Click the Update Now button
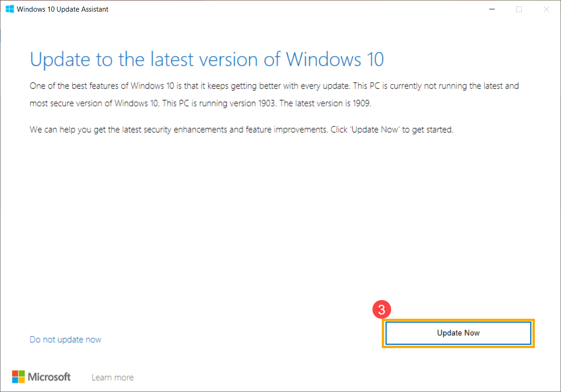561x392 pixels. (x=458, y=333)
